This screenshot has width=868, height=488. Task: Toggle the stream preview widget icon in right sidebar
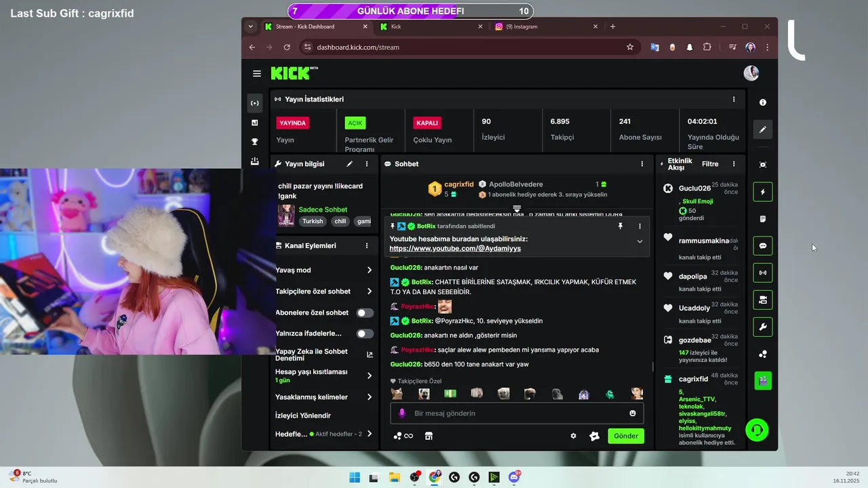click(x=763, y=165)
